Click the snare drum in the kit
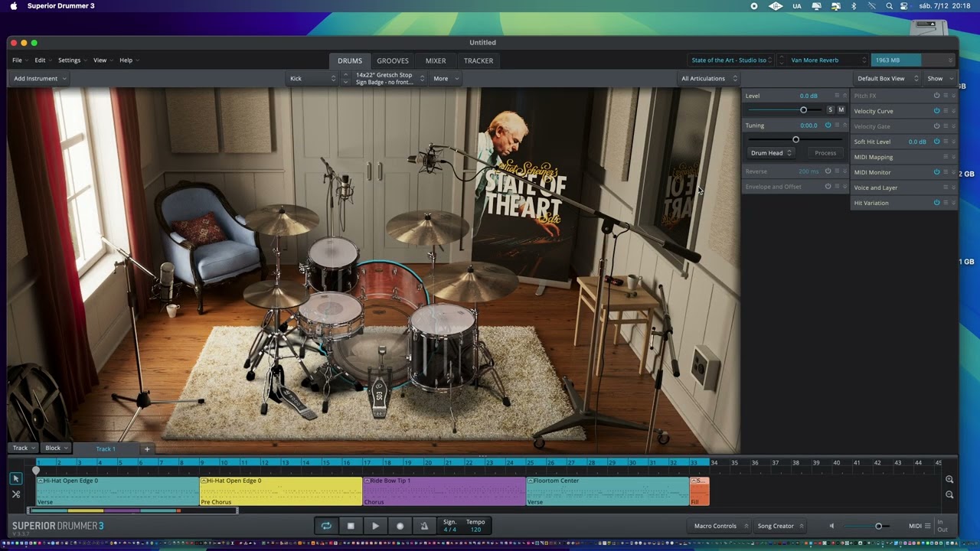The width and height of the screenshot is (980, 551). click(330, 315)
